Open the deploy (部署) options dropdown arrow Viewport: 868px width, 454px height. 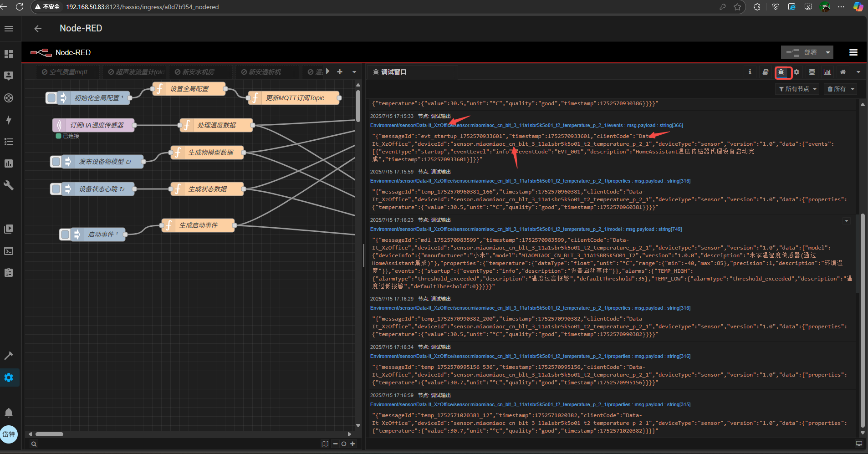tap(828, 52)
